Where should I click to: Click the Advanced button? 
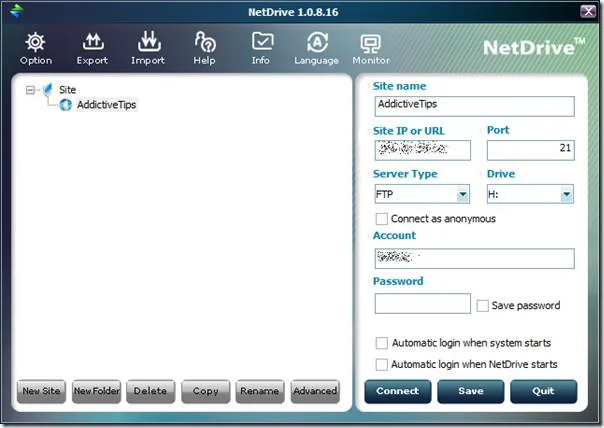[x=315, y=391]
